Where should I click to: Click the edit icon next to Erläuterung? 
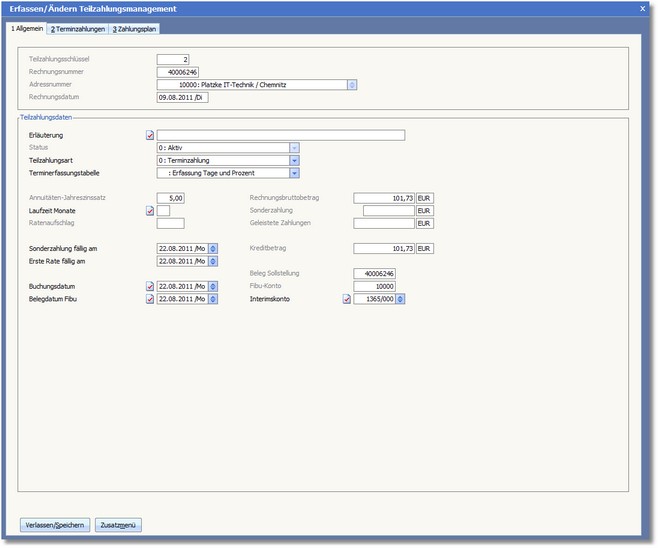tap(150, 135)
